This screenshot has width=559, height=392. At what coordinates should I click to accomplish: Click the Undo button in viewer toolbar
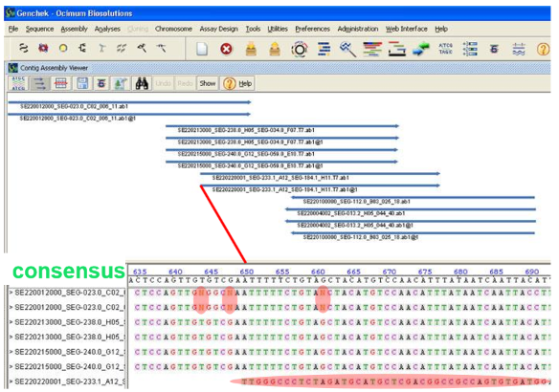coord(163,83)
